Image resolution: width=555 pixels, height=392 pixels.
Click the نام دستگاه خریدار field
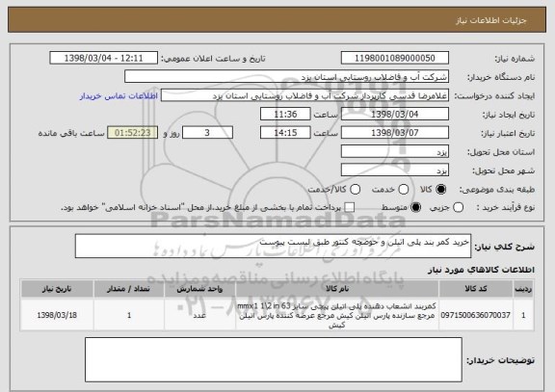coord(286,77)
